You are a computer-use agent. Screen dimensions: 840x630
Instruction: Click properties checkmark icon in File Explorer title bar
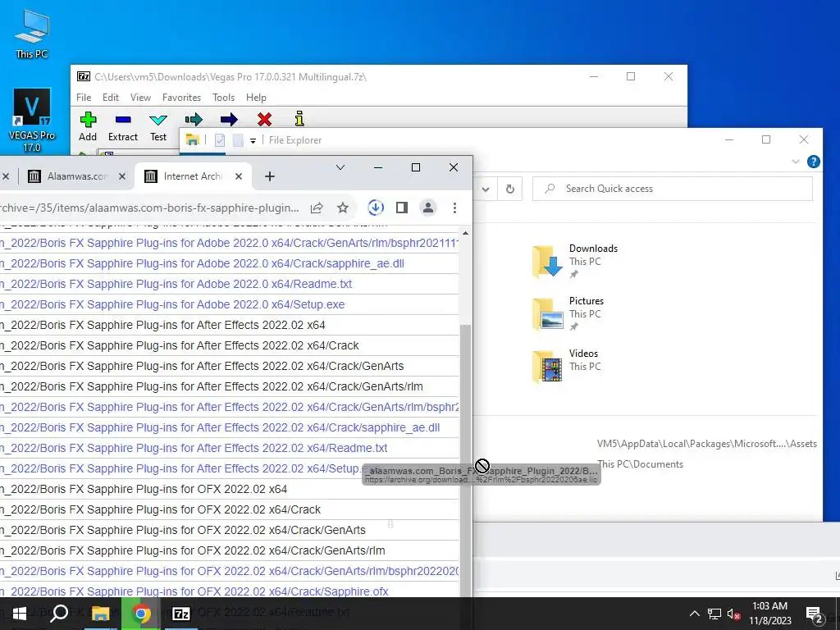[x=220, y=140]
